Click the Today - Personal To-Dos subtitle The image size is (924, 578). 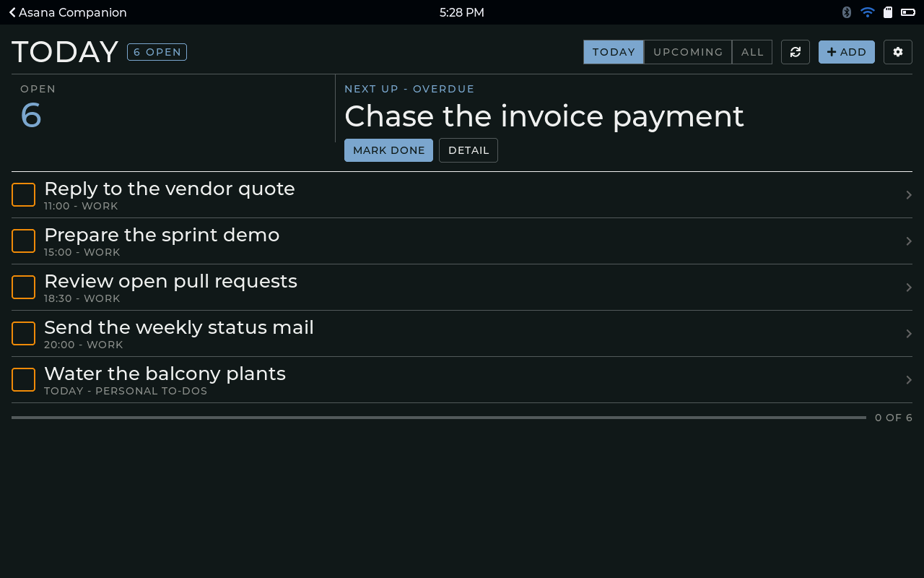coord(126,391)
